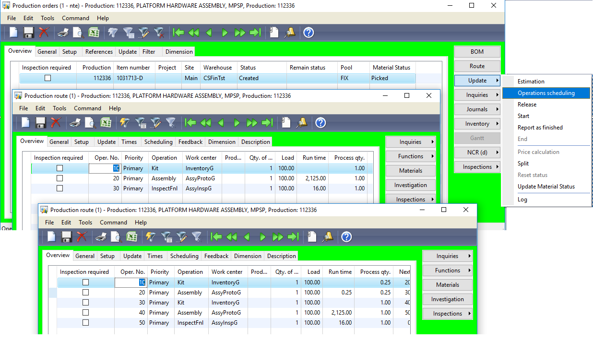Click Investigation button in five-operation route window
Image resolution: width=593 pixels, height=364 pixels.
click(x=448, y=299)
